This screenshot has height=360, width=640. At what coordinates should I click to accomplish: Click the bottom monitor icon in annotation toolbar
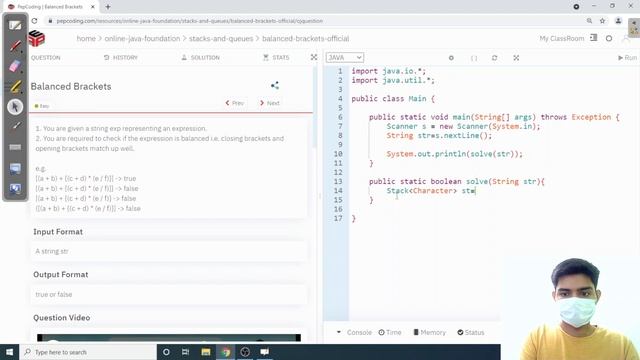point(15,189)
